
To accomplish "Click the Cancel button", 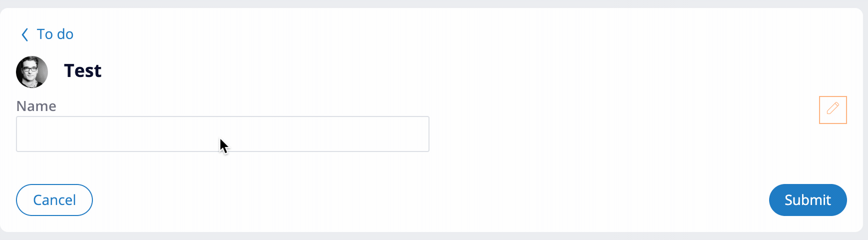I will click(x=54, y=200).
